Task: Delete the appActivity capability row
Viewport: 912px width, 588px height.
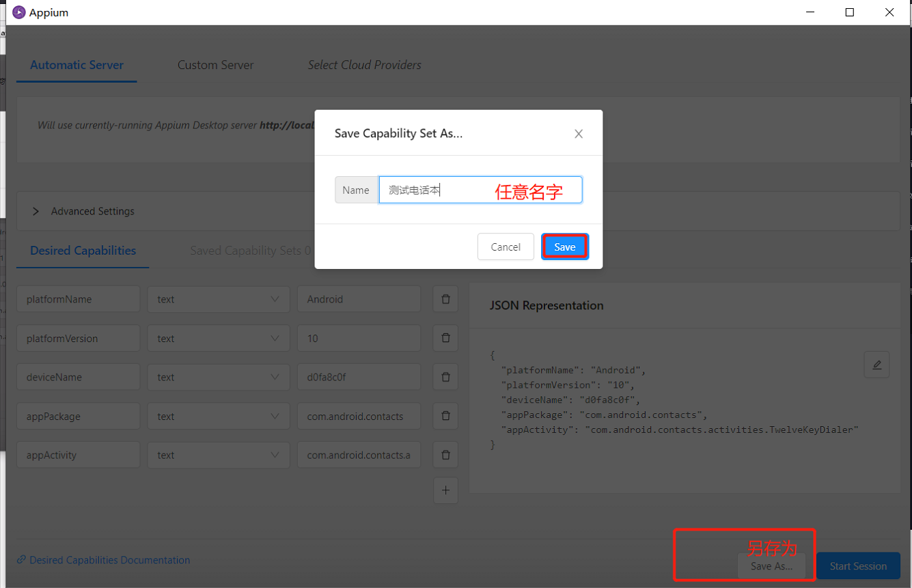Action: [x=445, y=455]
